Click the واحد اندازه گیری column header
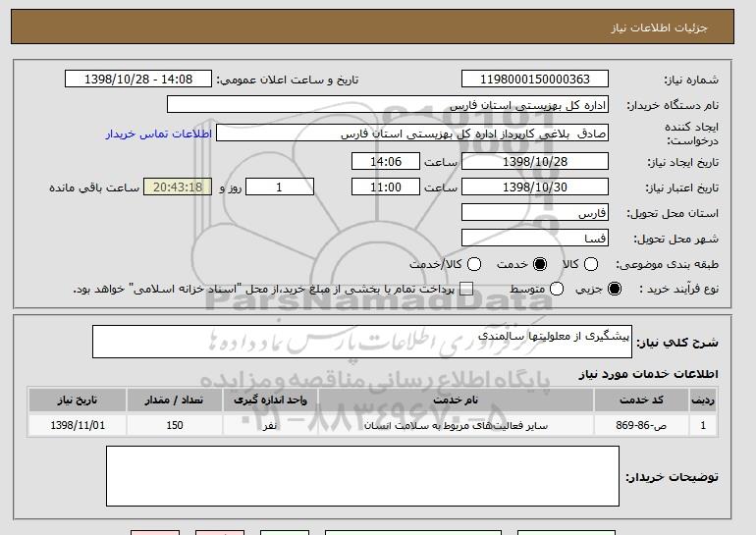This screenshot has width=756, height=535. [x=270, y=401]
